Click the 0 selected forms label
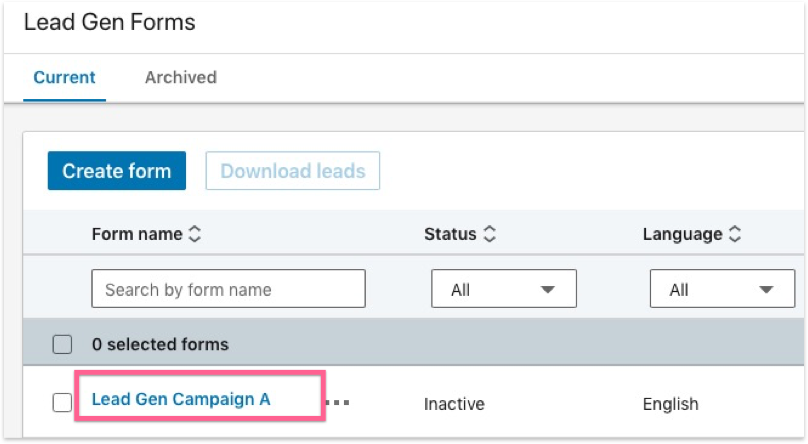808x444 pixels. tap(160, 344)
